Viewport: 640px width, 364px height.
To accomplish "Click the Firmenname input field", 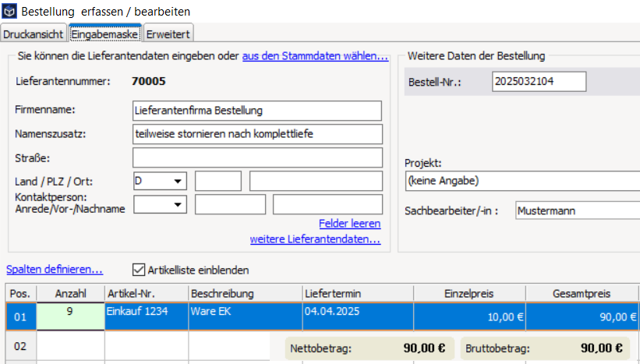I will click(257, 111).
